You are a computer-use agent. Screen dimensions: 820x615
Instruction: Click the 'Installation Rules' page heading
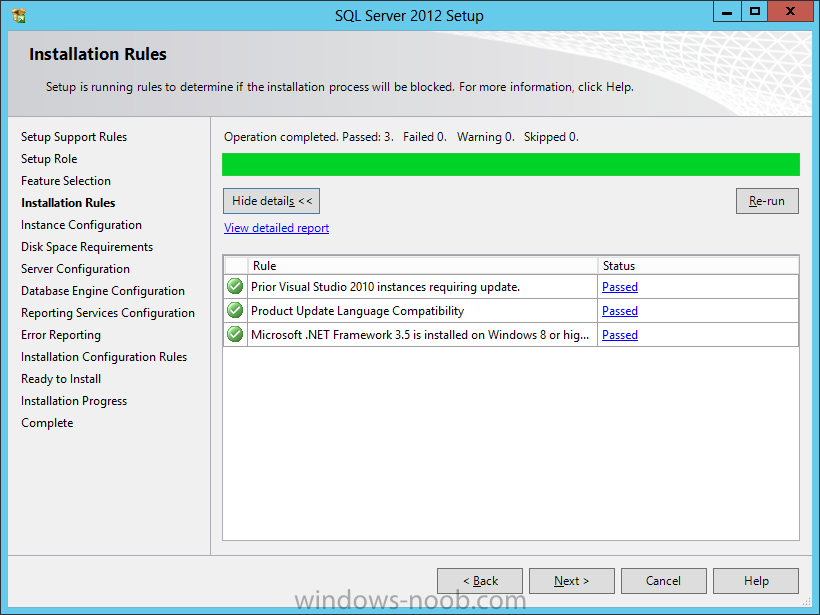coord(98,54)
